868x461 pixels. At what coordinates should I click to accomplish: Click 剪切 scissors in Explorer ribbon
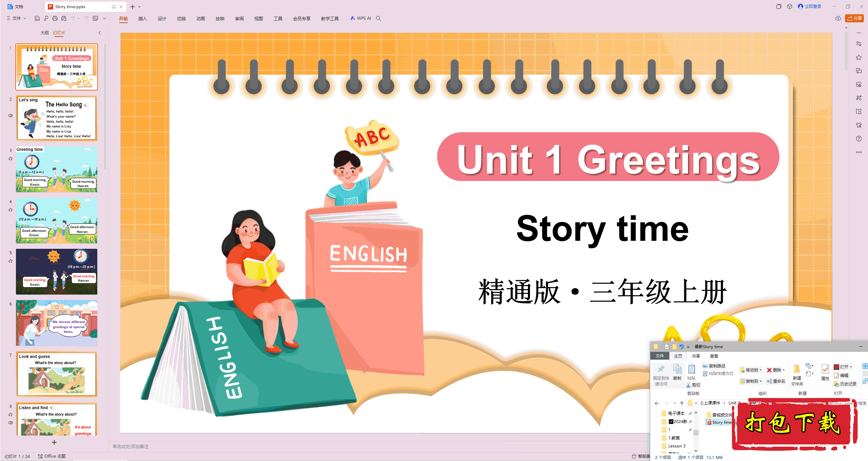[693, 385]
